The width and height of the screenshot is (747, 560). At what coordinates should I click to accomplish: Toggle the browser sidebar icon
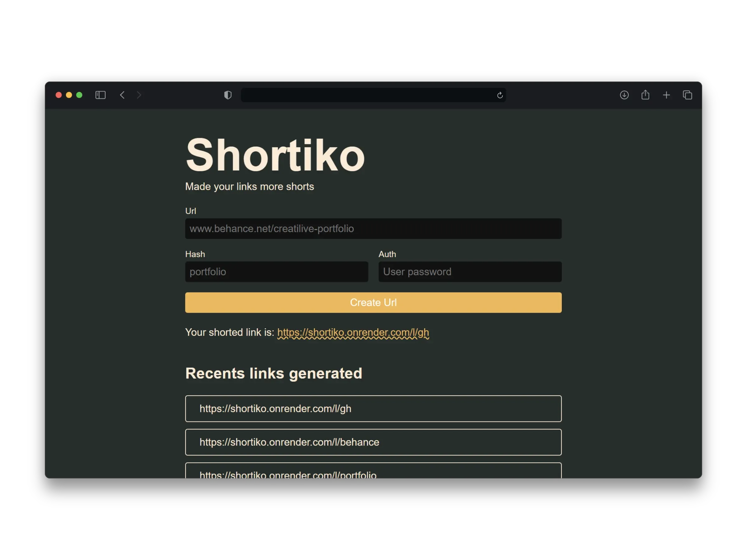point(100,95)
